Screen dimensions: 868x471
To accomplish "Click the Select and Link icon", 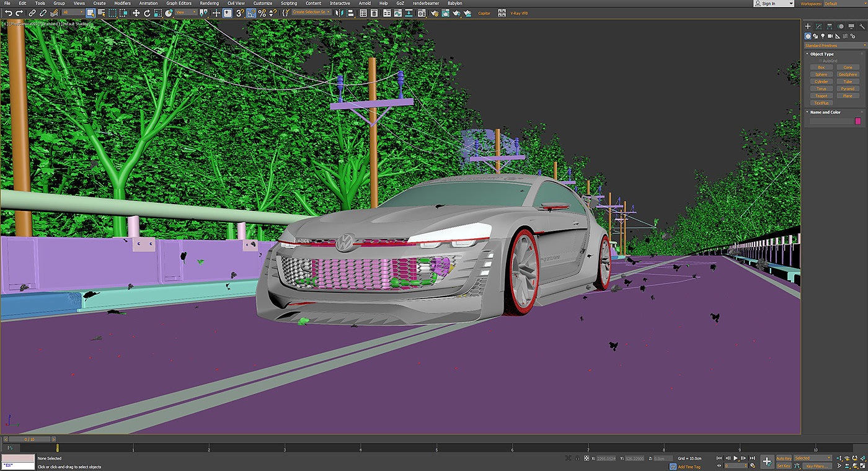I will point(32,12).
